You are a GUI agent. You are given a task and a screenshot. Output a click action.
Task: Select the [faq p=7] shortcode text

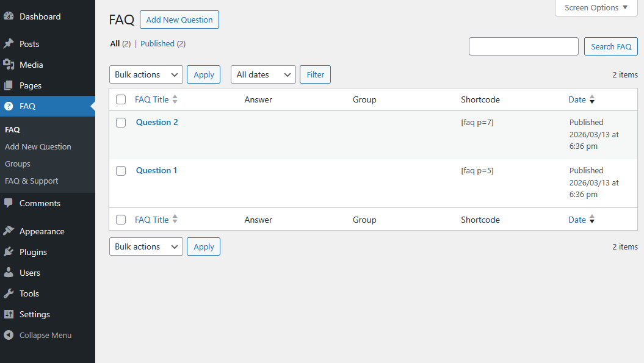[477, 123]
